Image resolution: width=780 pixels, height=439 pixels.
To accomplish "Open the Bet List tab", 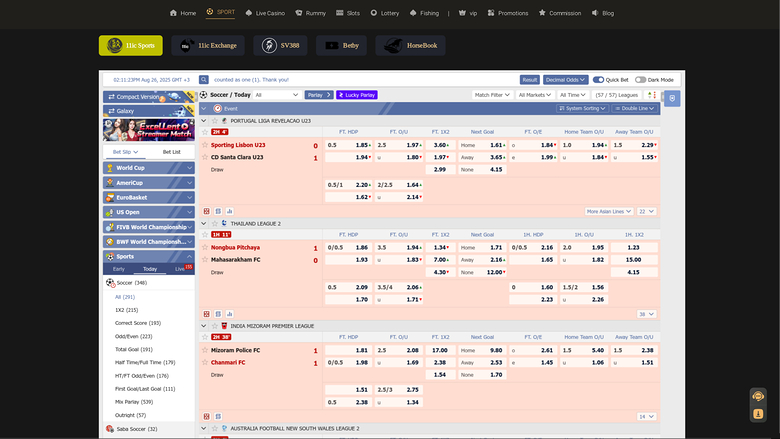I will (x=172, y=152).
